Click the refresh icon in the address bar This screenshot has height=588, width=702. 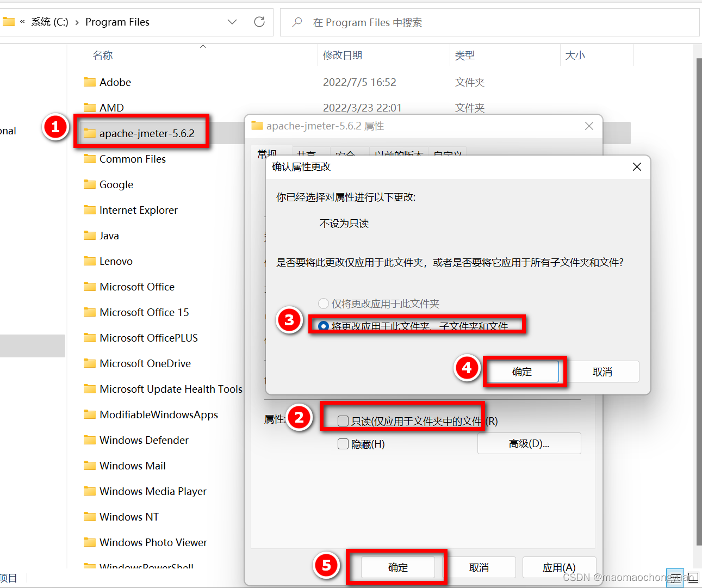(259, 22)
